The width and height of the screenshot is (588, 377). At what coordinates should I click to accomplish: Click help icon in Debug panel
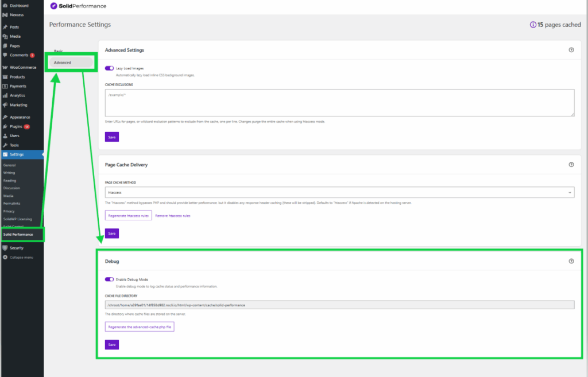(571, 261)
